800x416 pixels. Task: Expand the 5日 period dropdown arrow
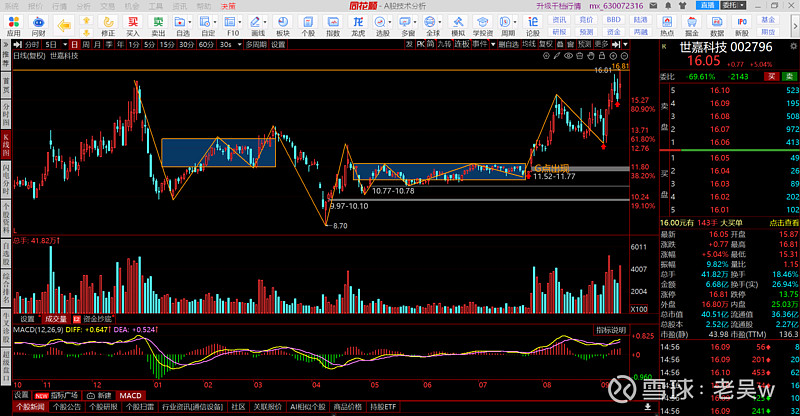point(64,45)
